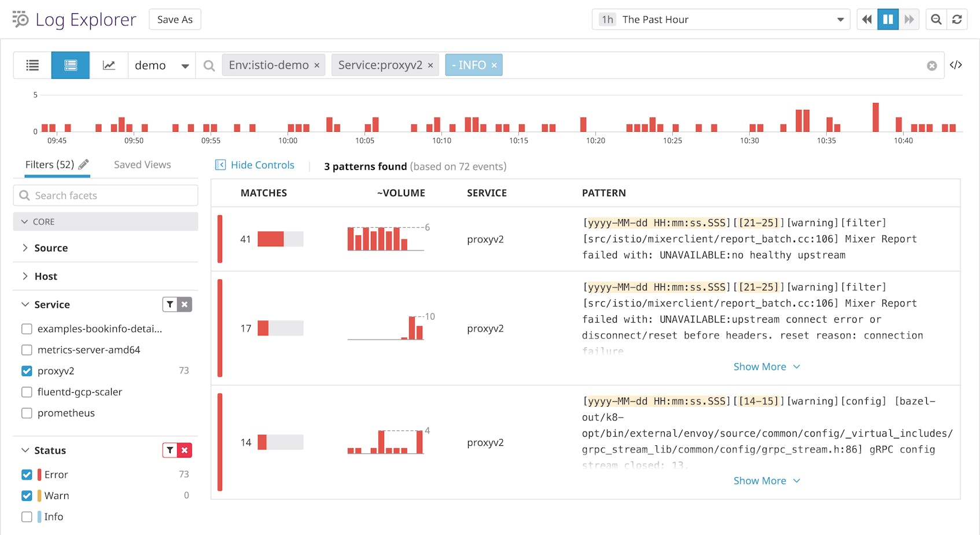Select the patterns view icon

pos(70,65)
